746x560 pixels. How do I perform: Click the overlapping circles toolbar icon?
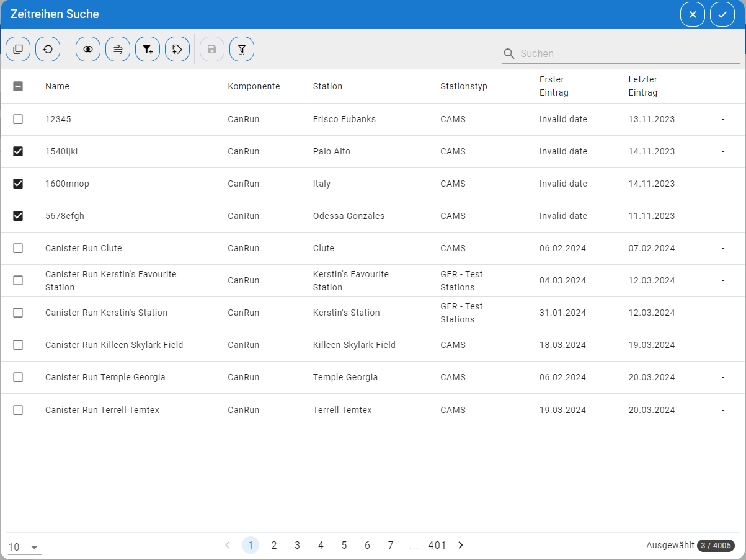(x=88, y=49)
